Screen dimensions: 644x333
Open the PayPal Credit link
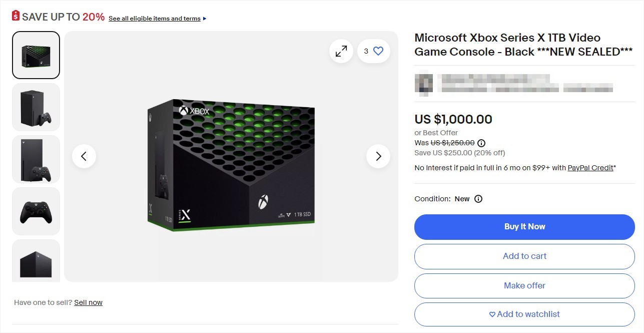(x=590, y=168)
